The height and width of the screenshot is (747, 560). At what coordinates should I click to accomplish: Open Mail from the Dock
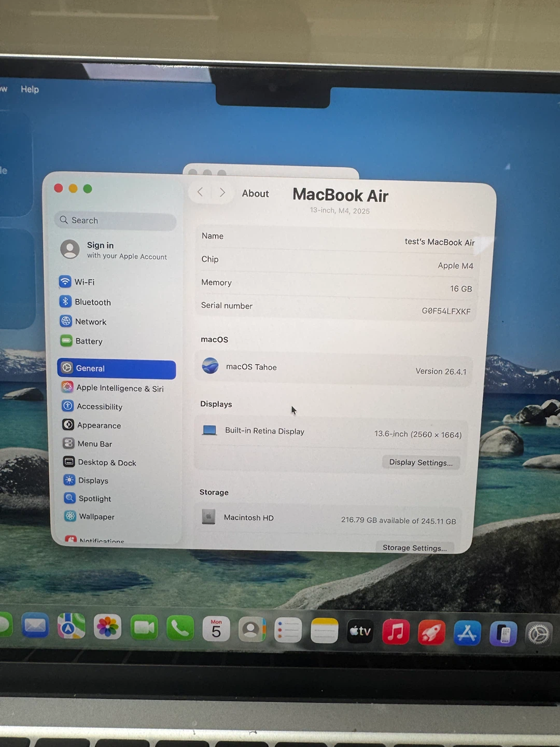click(35, 626)
